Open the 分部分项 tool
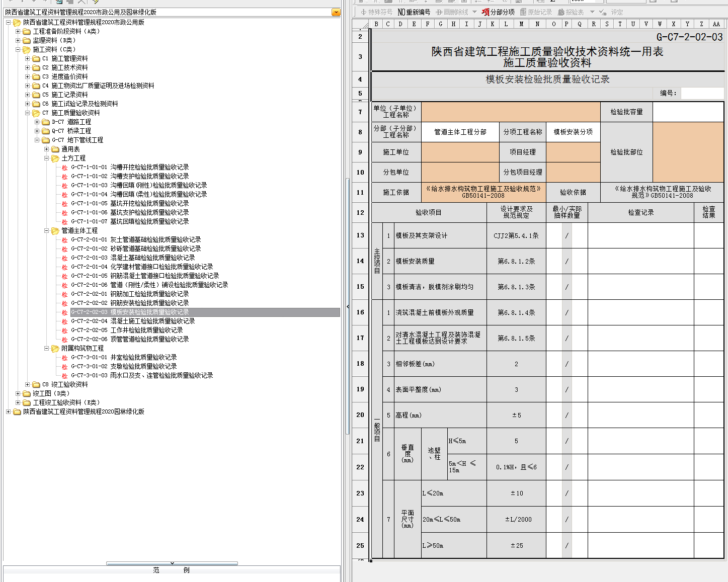 [498, 12]
